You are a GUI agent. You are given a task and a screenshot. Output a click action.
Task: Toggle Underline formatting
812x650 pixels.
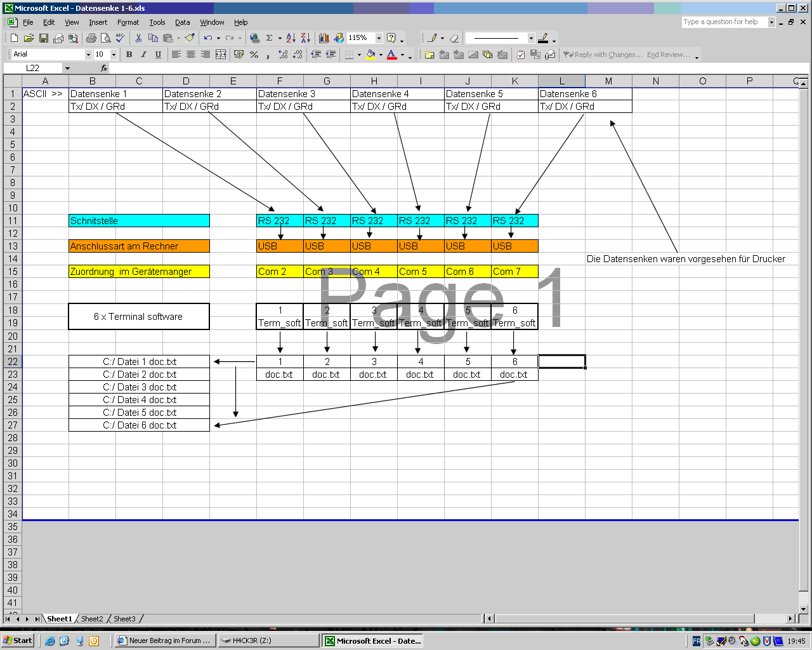158,55
